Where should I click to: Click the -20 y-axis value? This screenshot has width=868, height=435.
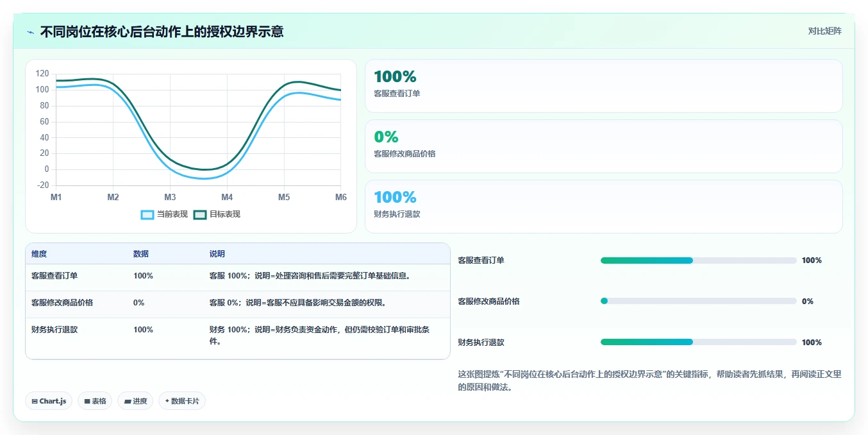[42, 185]
